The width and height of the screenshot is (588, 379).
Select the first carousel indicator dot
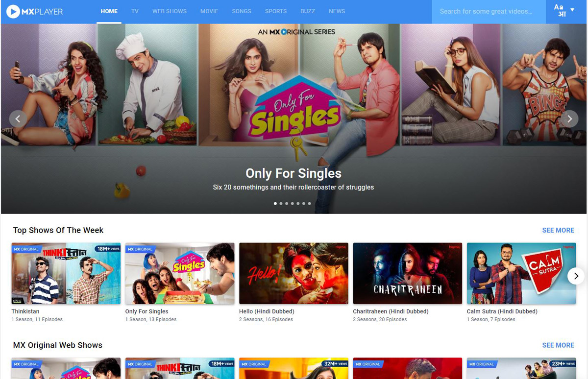(x=275, y=203)
